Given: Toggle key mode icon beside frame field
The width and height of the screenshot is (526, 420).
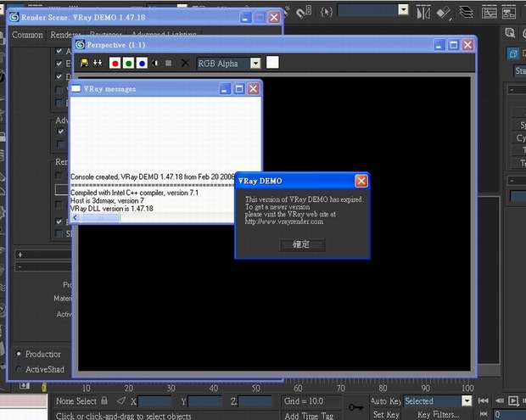Looking at the screenshot, I should pyautogui.click(x=484, y=414).
